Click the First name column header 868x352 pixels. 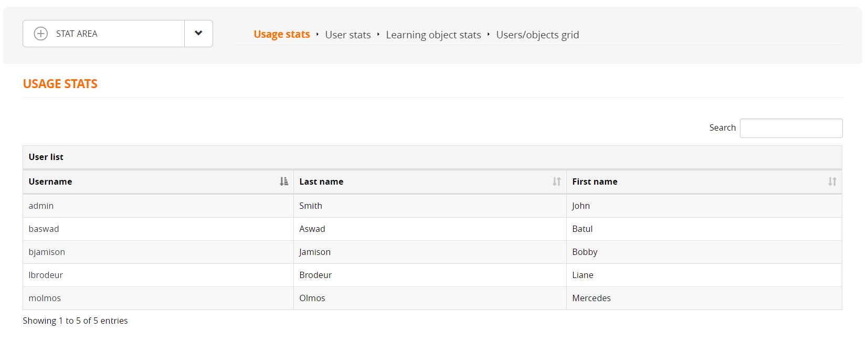pos(704,182)
